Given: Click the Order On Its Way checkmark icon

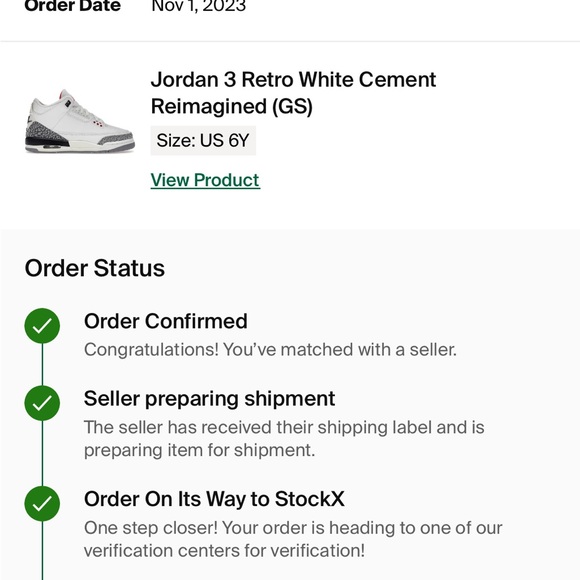Looking at the screenshot, I should pyautogui.click(x=42, y=503).
